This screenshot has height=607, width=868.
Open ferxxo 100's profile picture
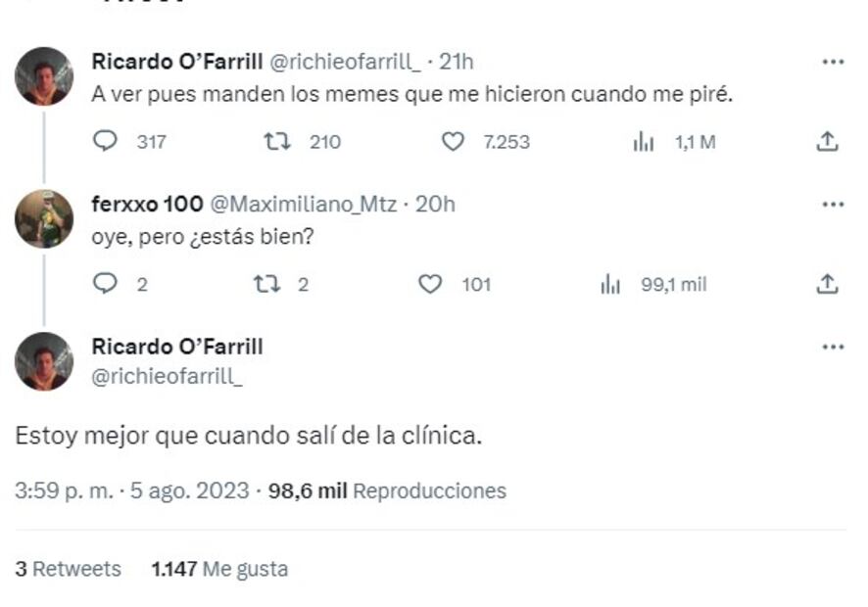tap(44, 218)
